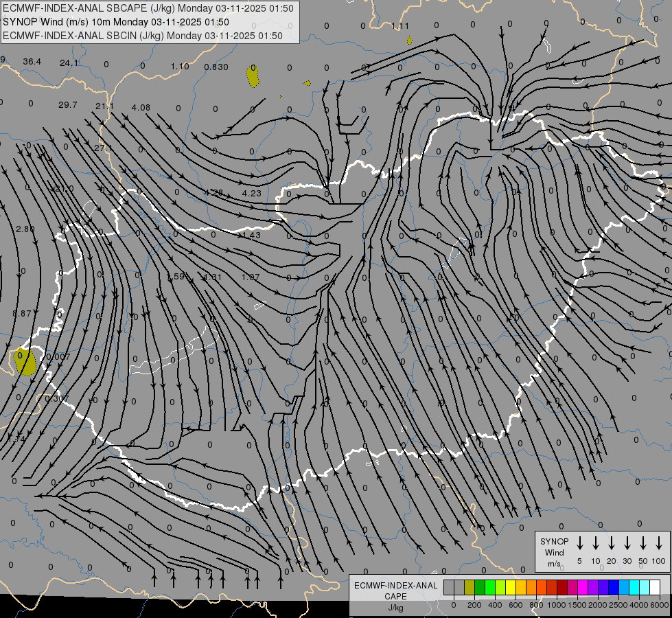Select the pure blue CAPE legend swatch
672x618 pixels.
[613, 587]
